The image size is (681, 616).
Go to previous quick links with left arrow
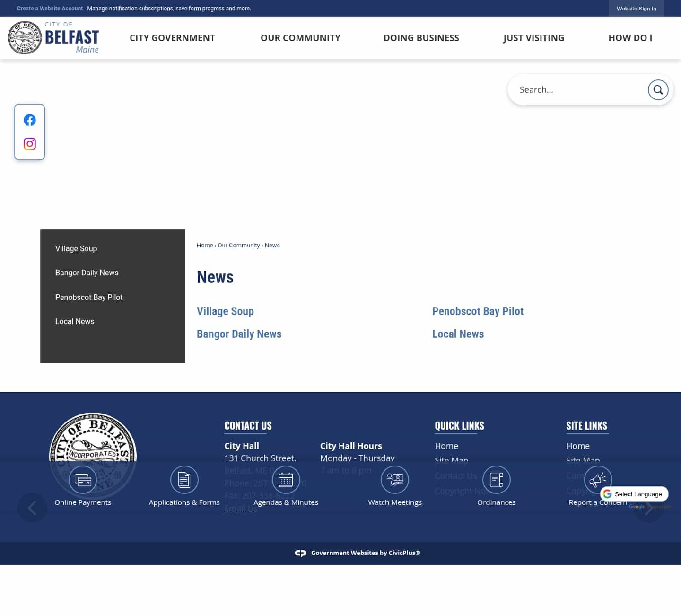click(32, 508)
